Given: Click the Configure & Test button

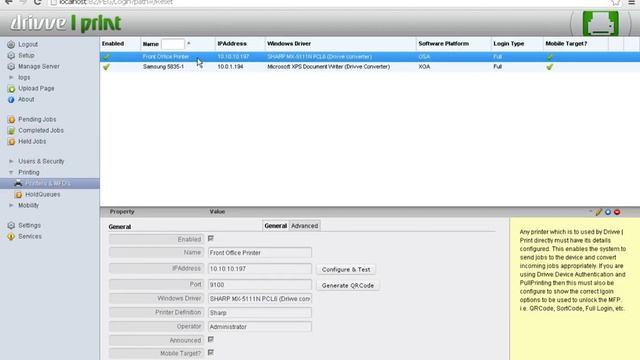Looking at the screenshot, I should (346, 270).
